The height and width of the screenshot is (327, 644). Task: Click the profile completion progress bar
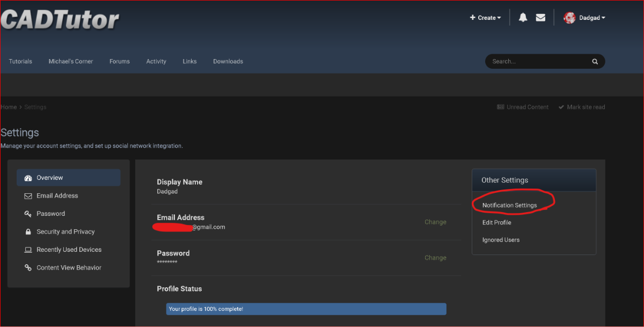tap(306, 309)
